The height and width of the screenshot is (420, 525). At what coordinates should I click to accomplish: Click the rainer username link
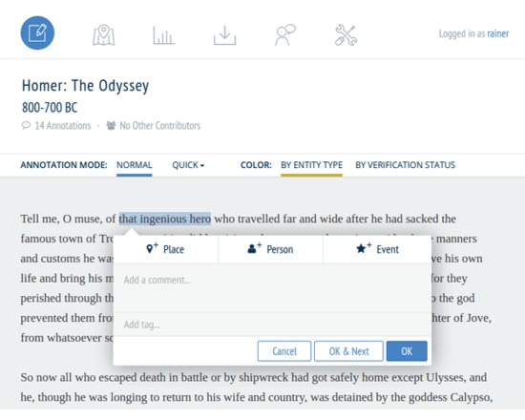pyautogui.click(x=498, y=33)
